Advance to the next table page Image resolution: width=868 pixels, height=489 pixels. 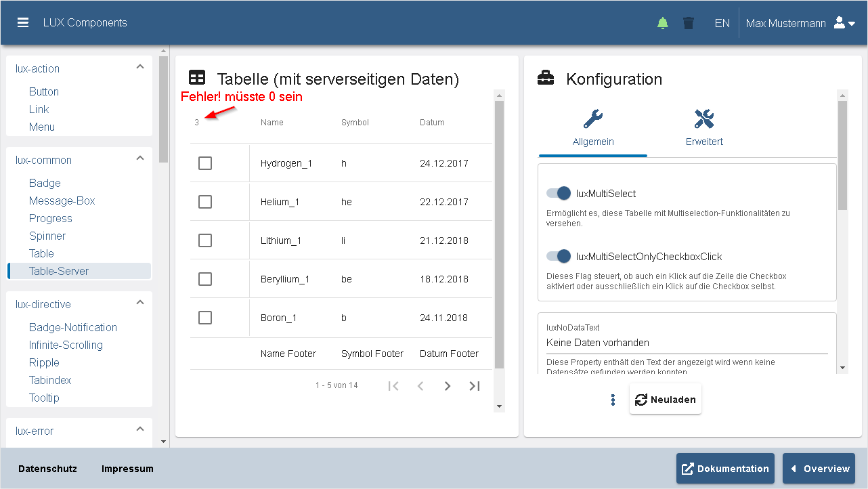[447, 385]
